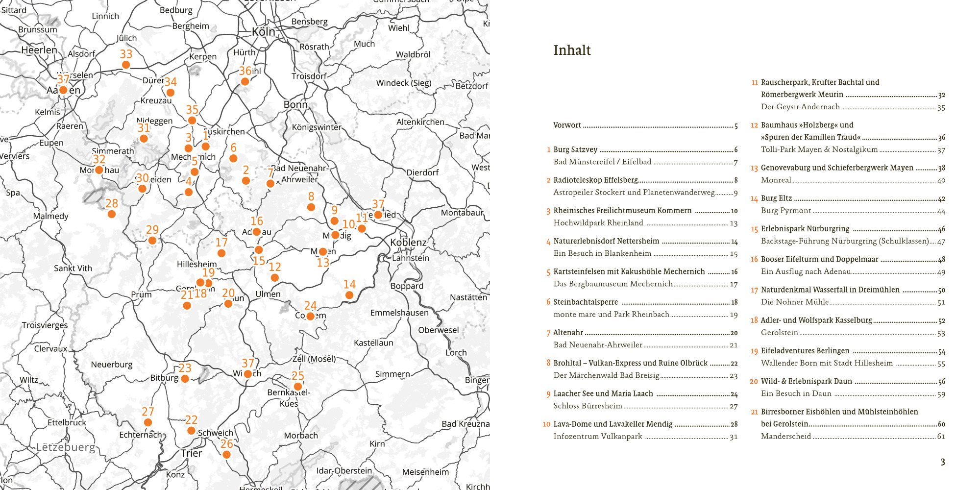
Task: Click the page number 3 at bottom
Action: [942, 462]
